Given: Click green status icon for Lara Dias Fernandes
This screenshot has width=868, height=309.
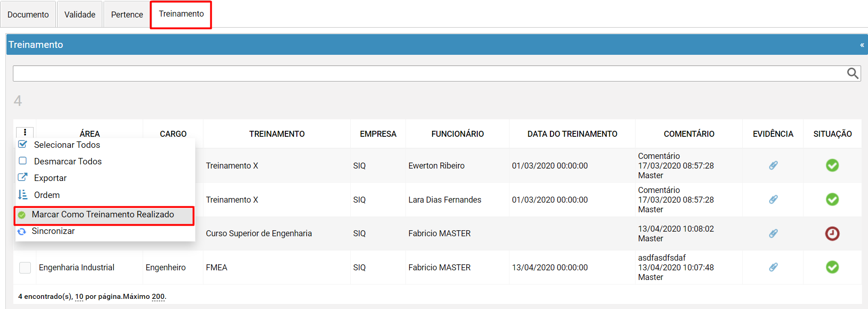Looking at the screenshot, I should pos(832,199).
